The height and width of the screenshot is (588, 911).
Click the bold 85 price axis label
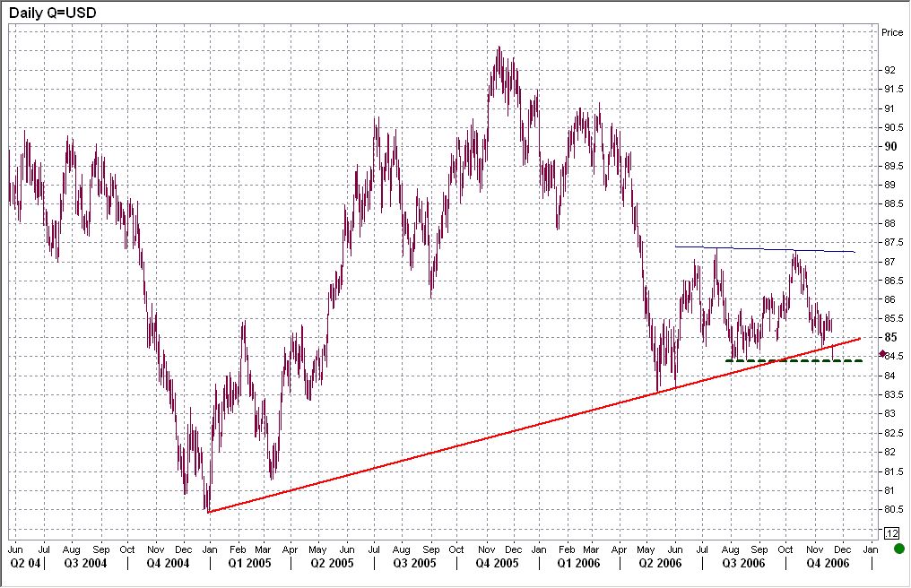[890, 337]
